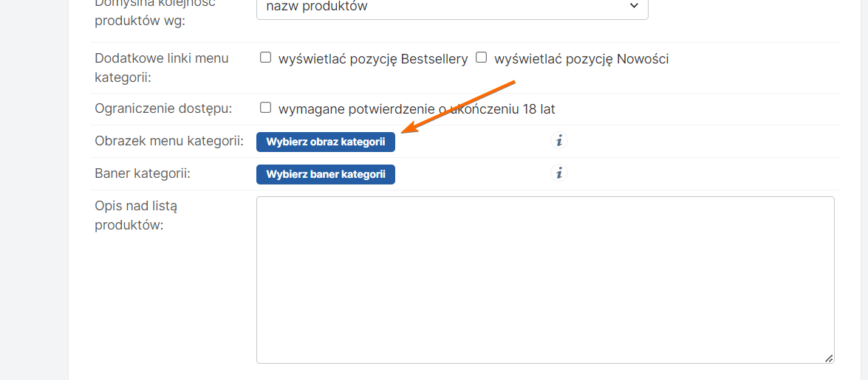Viewport: 868px width, 380px height.
Task: Click the wyświetlać pozycję Bestsellery text
Action: click(373, 59)
